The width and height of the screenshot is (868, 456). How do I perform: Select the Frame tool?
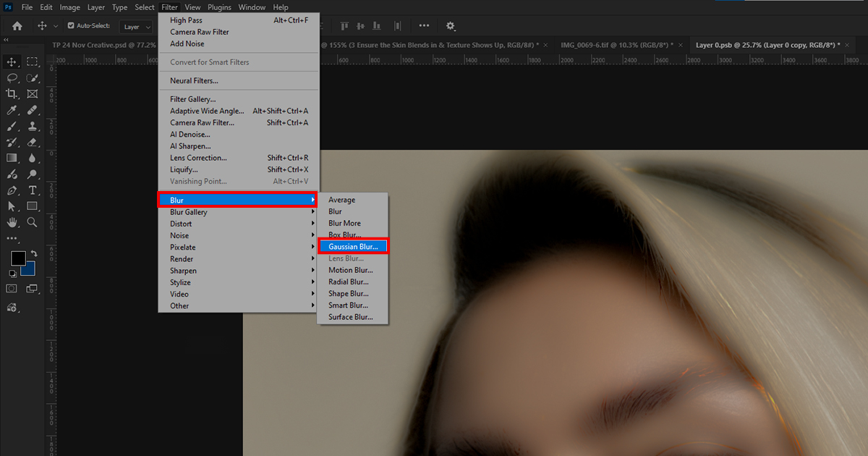33,94
